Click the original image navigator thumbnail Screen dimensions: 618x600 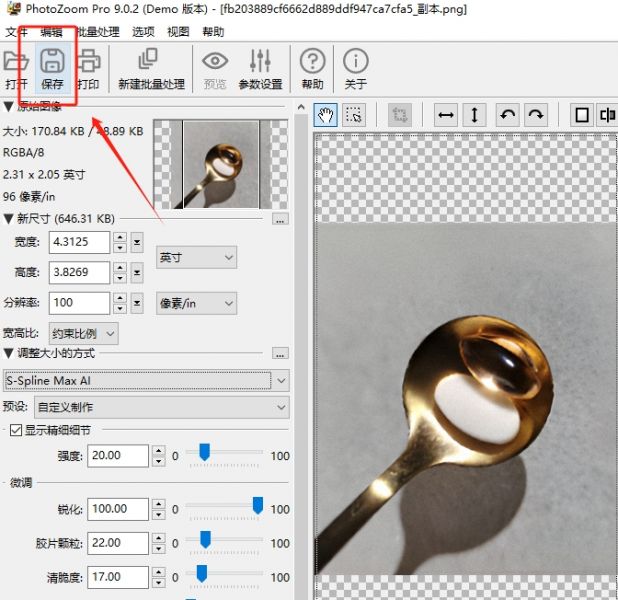click(221, 164)
